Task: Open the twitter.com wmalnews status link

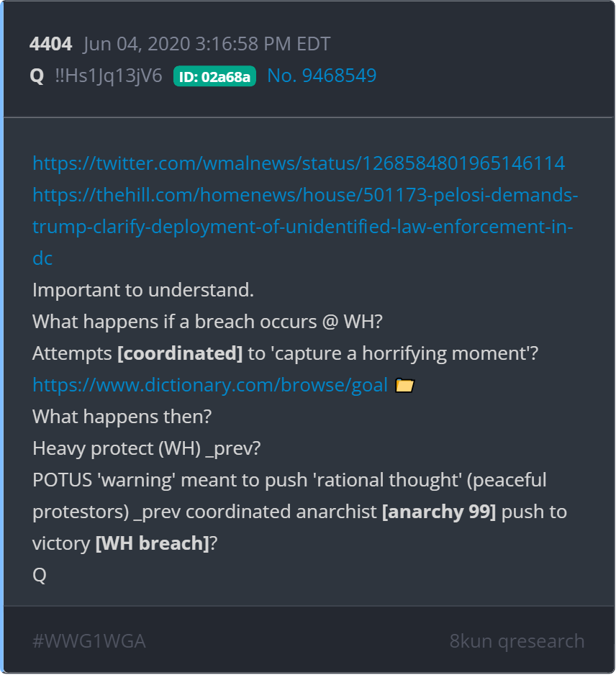Action: (299, 163)
